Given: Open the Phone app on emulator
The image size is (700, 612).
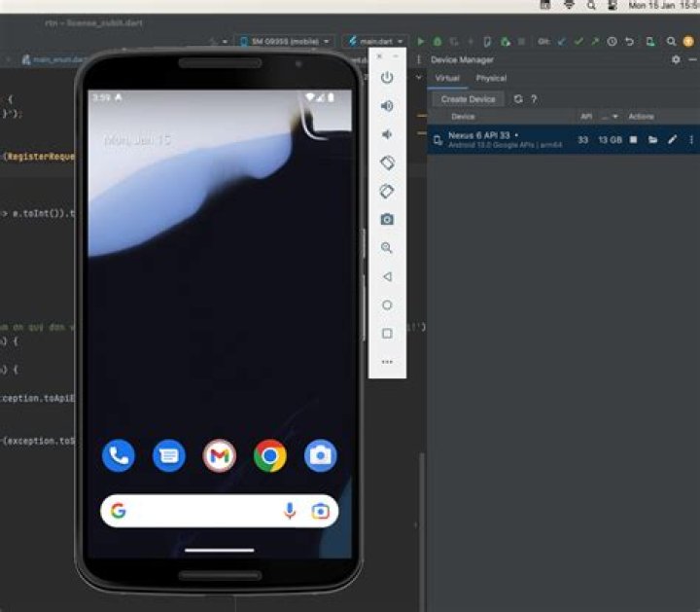Looking at the screenshot, I should (x=119, y=455).
